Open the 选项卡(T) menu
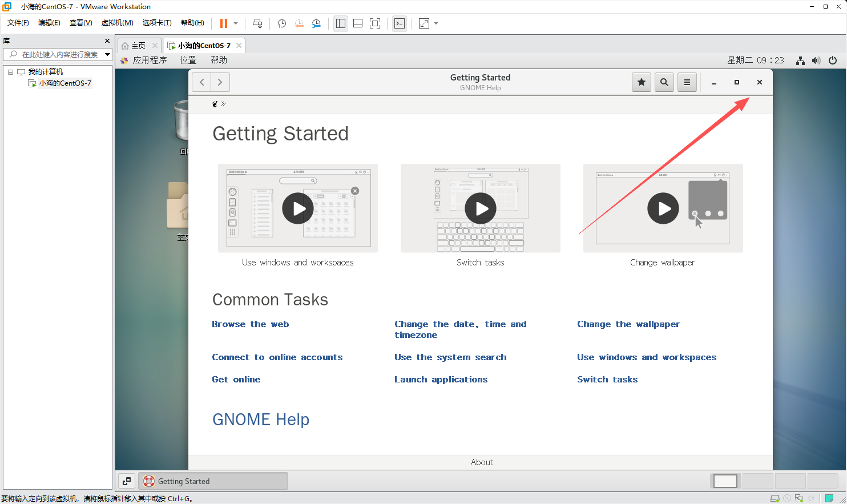The image size is (847, 504). pyautogui.click(x=157, y=23)
